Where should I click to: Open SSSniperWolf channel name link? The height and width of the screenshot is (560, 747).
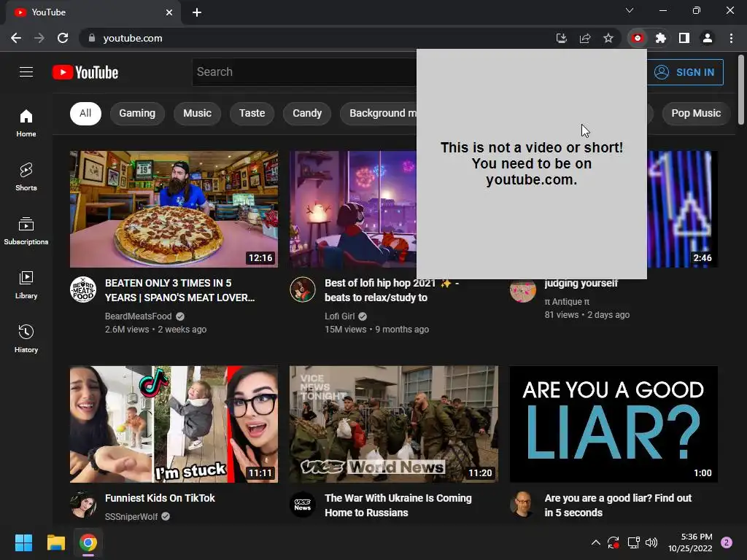[131, 517]
